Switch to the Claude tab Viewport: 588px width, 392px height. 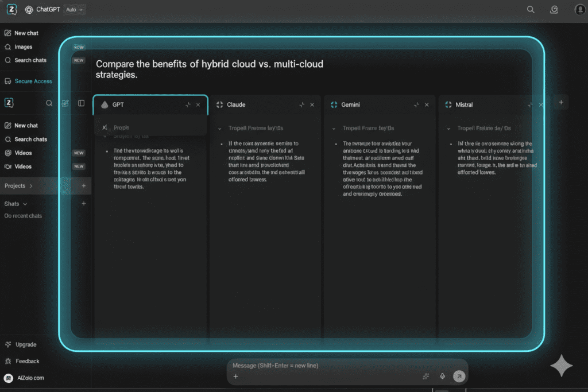(235, 104)
